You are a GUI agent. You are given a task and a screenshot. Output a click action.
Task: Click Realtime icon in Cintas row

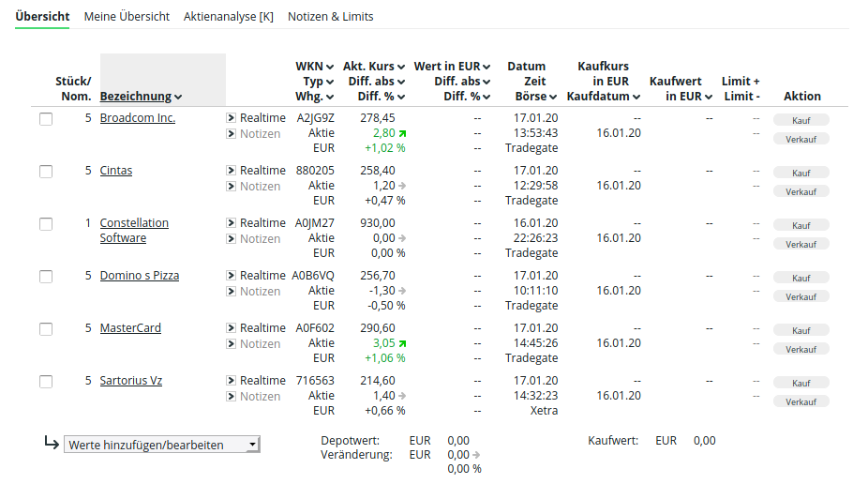231,171
